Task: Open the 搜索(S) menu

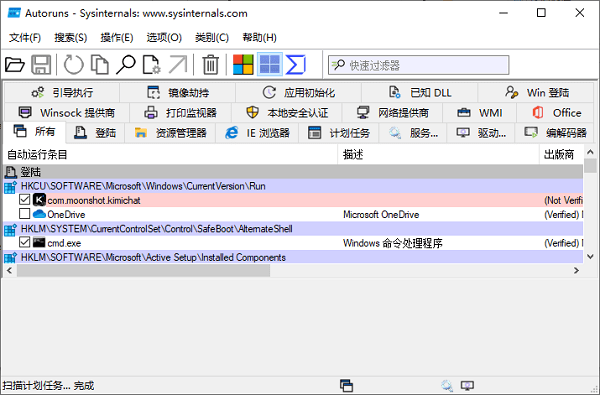Action: click(x=70, y=38)
